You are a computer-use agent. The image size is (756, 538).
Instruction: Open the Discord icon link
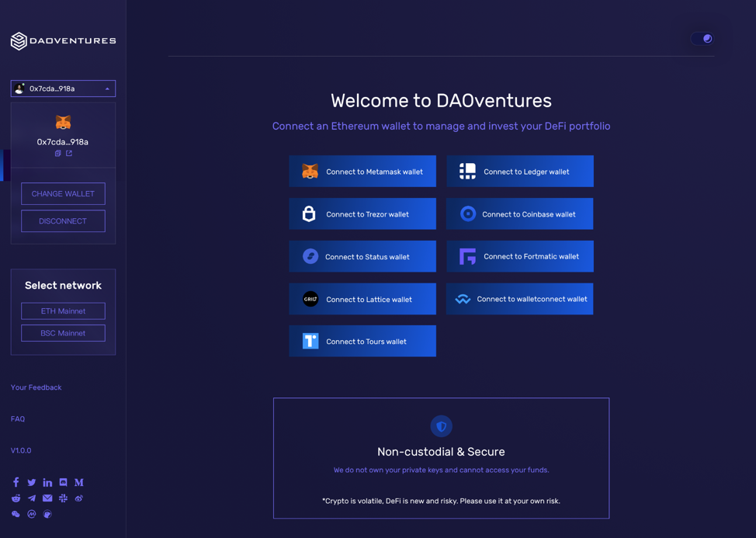click(x=63, y=482)
